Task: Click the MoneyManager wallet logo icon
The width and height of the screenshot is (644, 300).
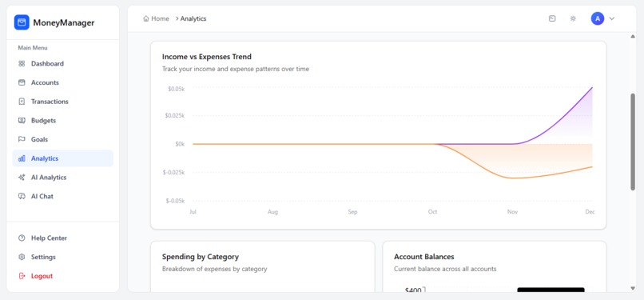Action: tap(22, 22)
